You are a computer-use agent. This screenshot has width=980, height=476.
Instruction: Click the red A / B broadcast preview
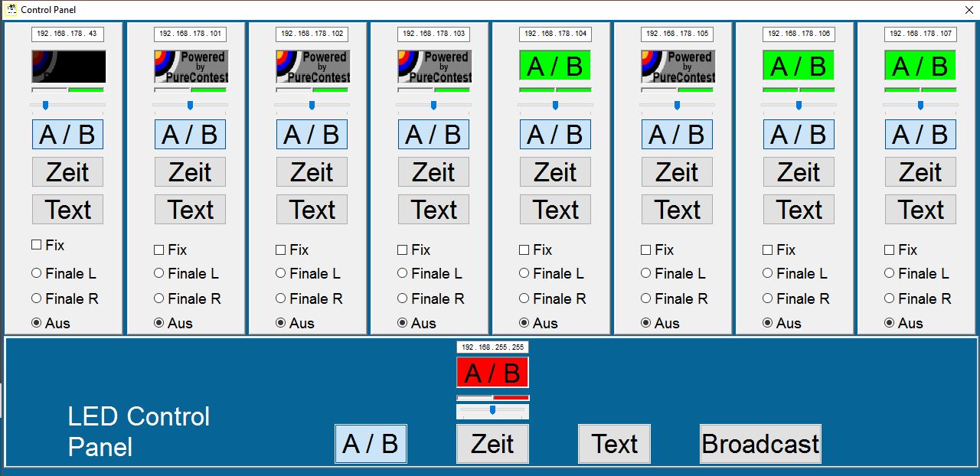(492, 373)
